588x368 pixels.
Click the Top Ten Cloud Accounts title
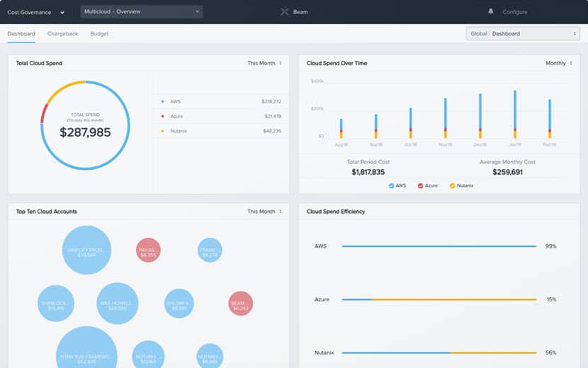pyautogui.click(x=46, y=212)
